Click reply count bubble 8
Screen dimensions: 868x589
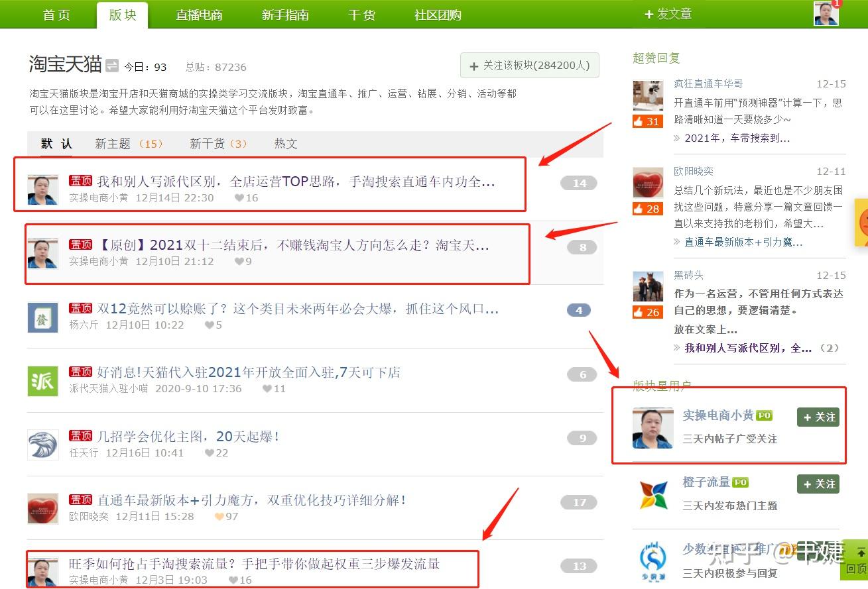click(582, 247)
